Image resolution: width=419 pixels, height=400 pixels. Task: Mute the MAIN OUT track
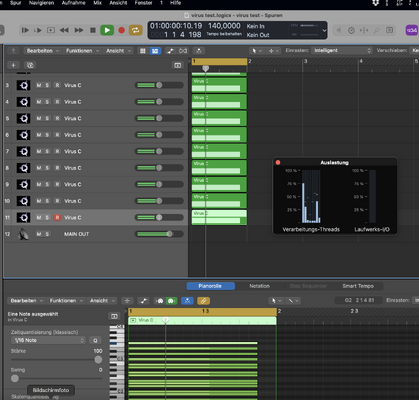39,234
